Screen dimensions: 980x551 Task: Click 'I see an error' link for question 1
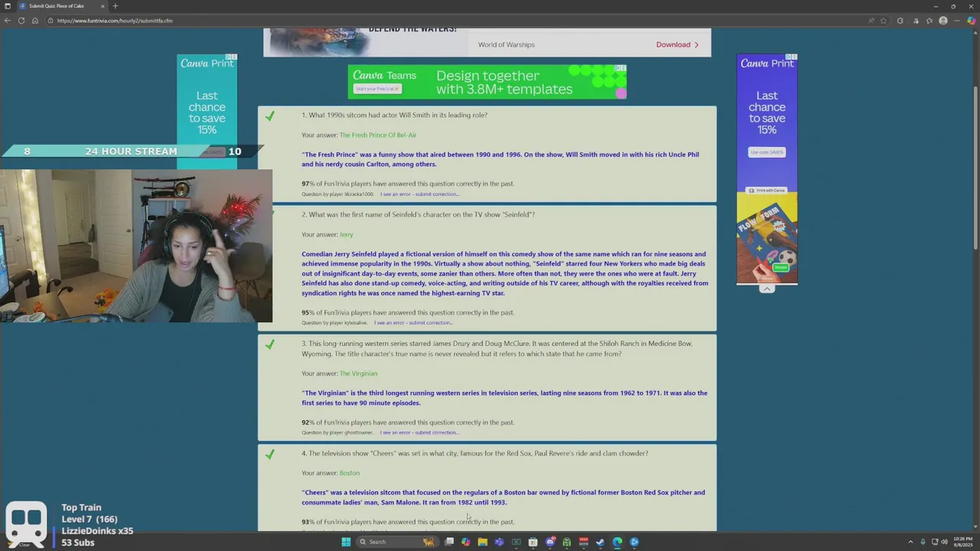(x=420, y=194)
